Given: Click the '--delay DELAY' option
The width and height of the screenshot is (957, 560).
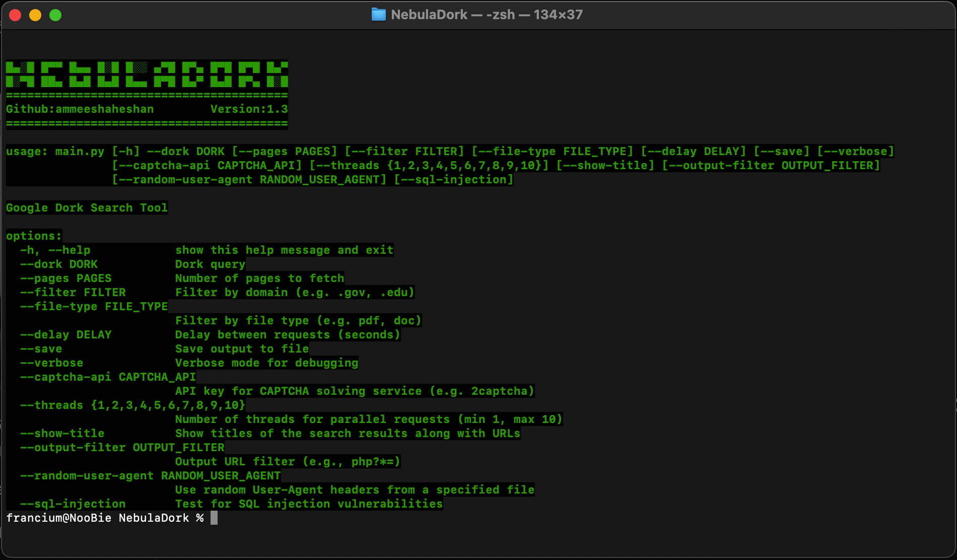Looking at the screenshot, I should pyautogui.click(x=66, y=334).
